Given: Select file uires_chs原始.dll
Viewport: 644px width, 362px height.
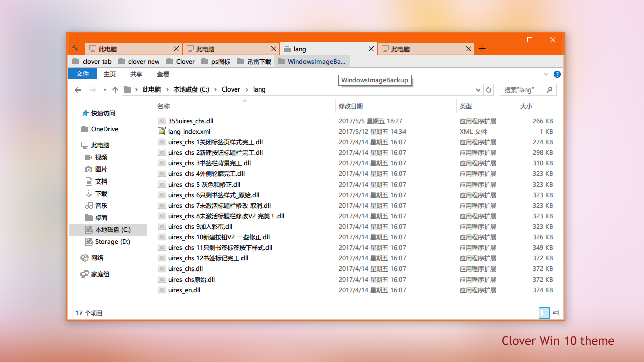Looking at the screenshot, I should click(x=191, y=280).
